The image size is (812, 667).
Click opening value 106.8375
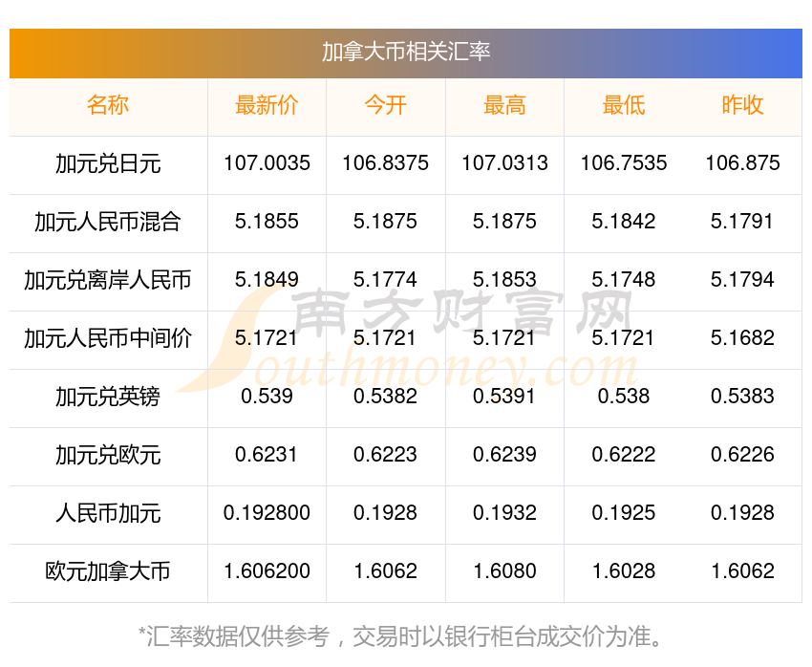coord(385,163)
